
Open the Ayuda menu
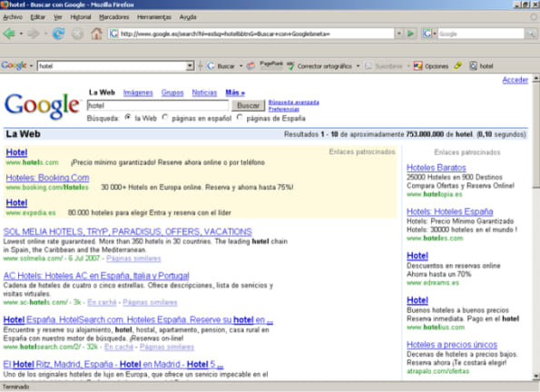tap(188, 17)
